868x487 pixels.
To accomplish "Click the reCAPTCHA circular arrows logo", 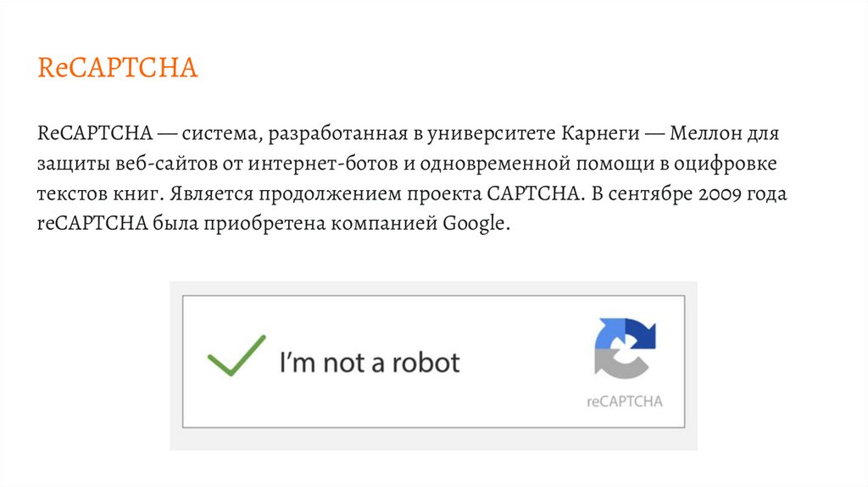I will point(626,348).
